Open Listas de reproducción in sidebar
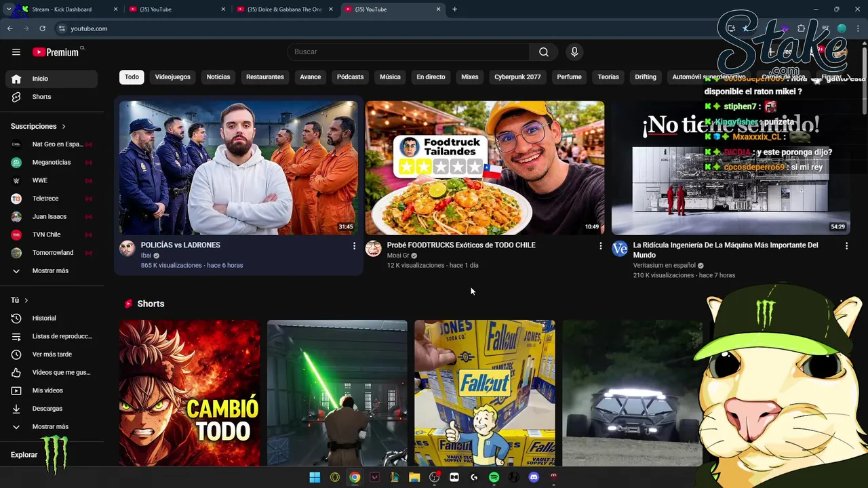The width and height of the screenshot is (868, 488). 52,336
